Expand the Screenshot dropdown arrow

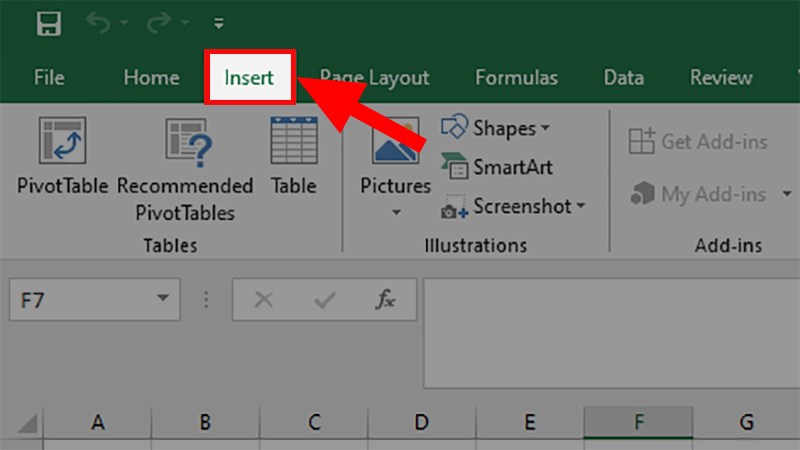pyautogui.click(x=581, y=206)
